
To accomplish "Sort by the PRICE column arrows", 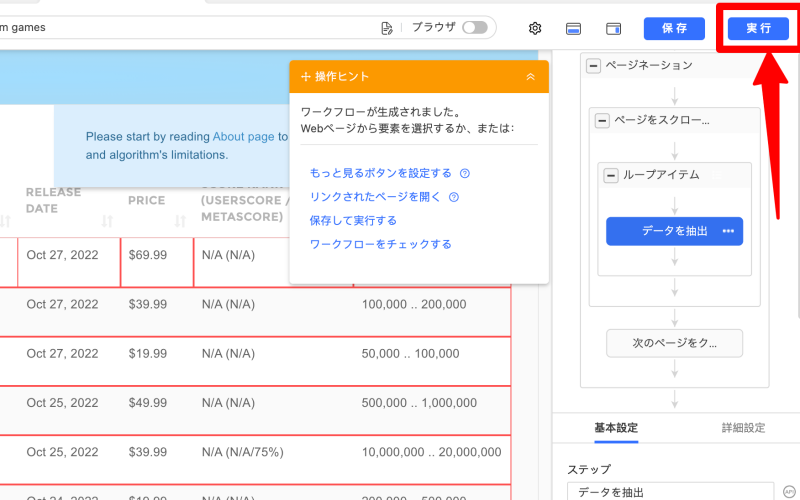I will tap(181, 221).
